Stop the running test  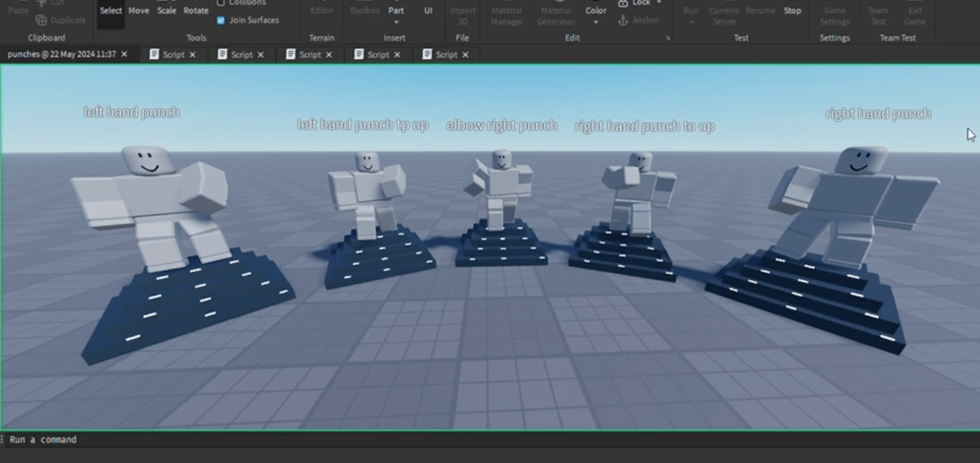coord(792,10)
